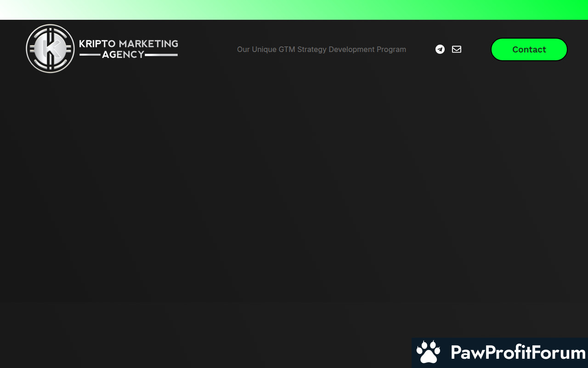The image size is (588, 368).
Task: Click the word Forum in the watermark
Action: point(561,353)
